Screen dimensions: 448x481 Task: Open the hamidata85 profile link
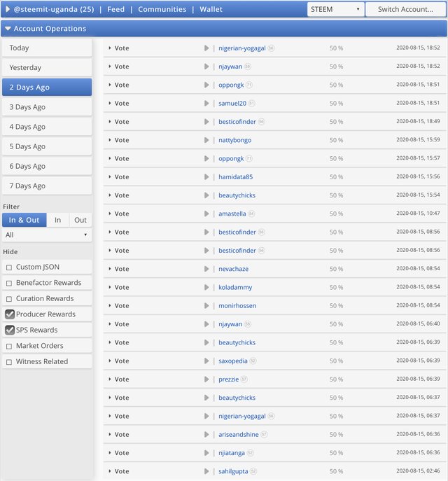[x=235, y=177]
